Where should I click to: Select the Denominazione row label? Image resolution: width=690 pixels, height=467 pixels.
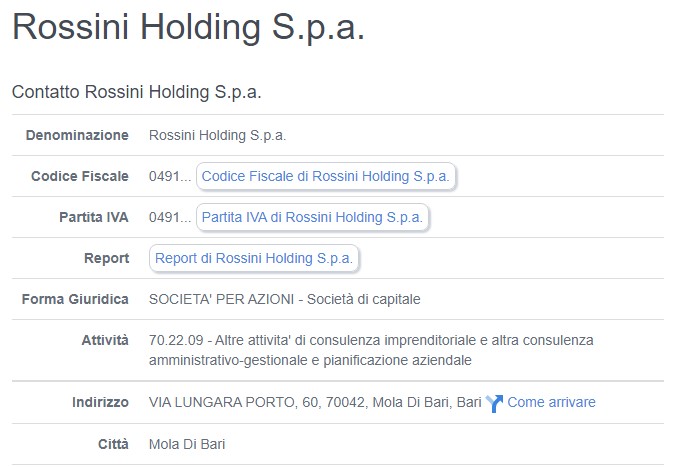click(x=77, y=135)
